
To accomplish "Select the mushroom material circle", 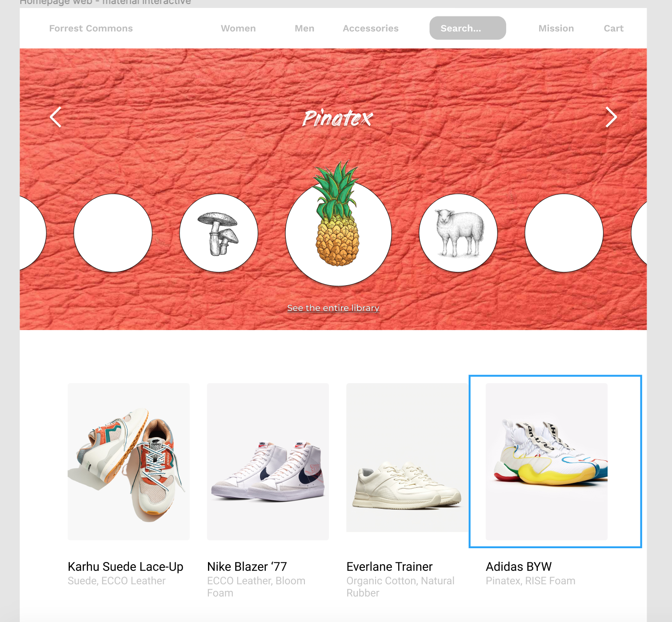I will tap(219, 233).
